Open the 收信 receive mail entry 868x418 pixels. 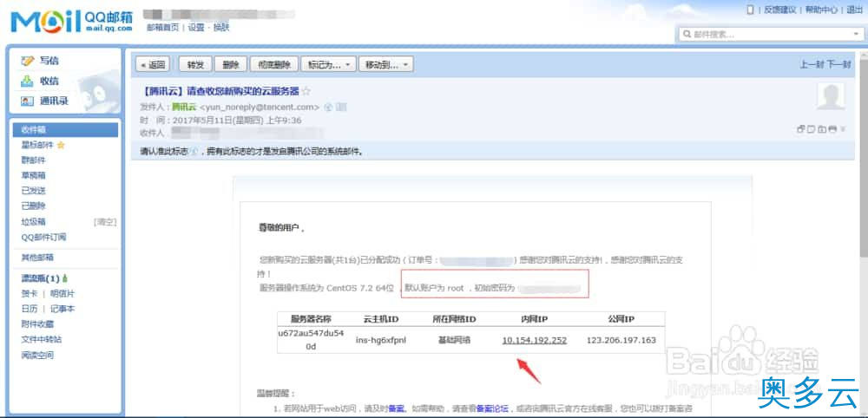pyautogui.click(x=41, y=81)
